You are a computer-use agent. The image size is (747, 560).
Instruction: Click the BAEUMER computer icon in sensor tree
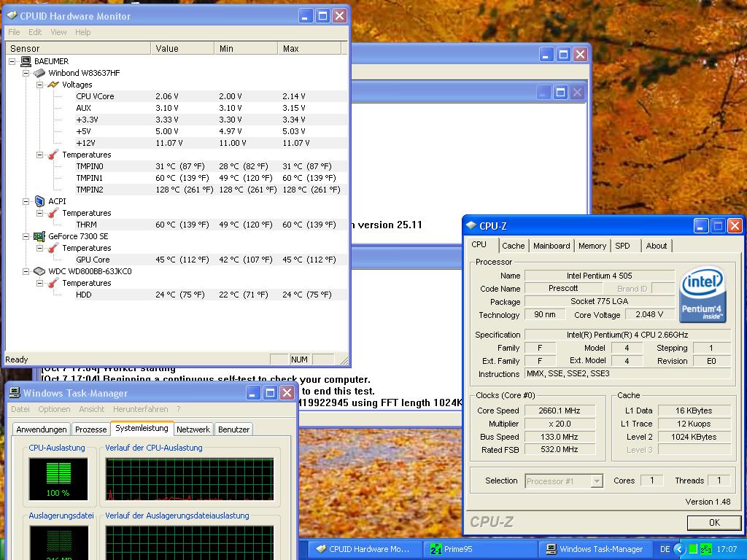coord(26,61)
